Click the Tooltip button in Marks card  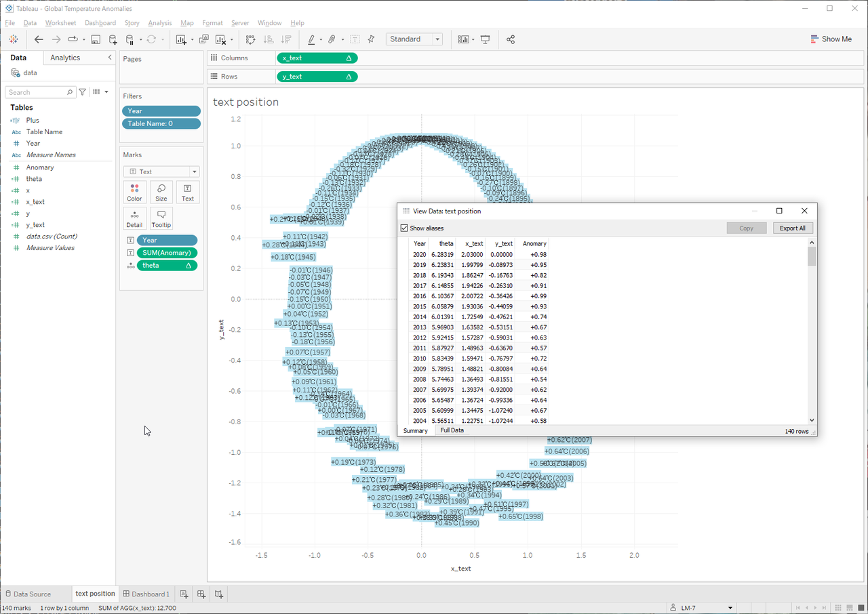coord(161,219)
